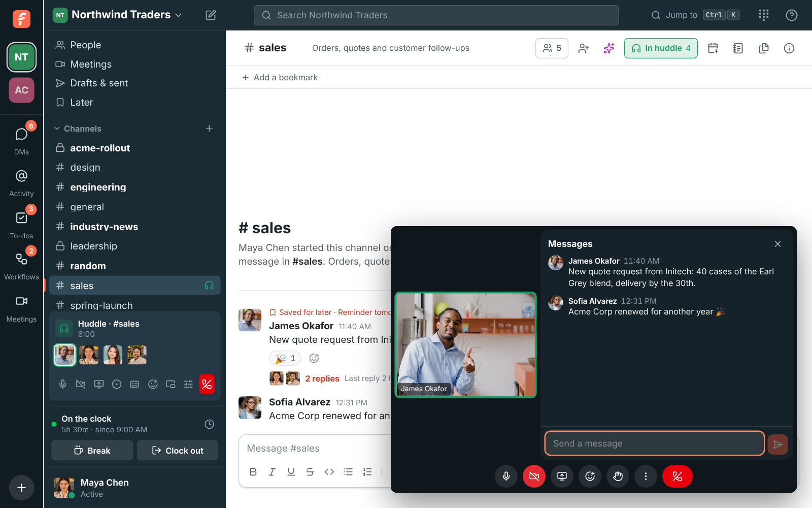Viewport: 812px width, 508px height.
Task: Open the apps grid launcher icon
Action: 763,15
